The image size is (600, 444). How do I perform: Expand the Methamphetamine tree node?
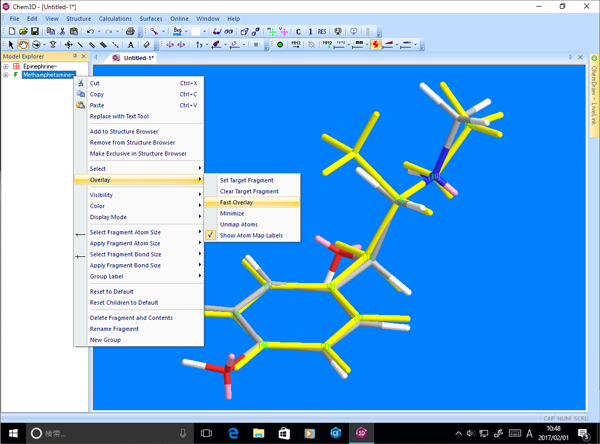[6, 75]
